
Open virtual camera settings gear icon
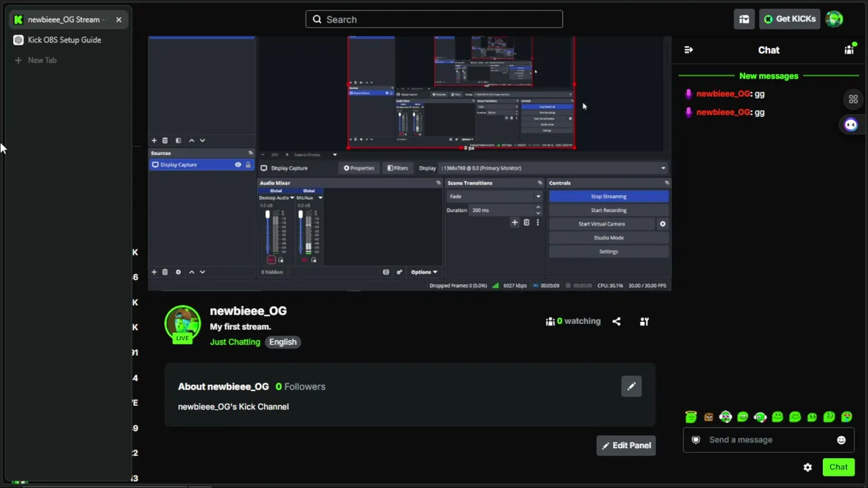(663, 224)
